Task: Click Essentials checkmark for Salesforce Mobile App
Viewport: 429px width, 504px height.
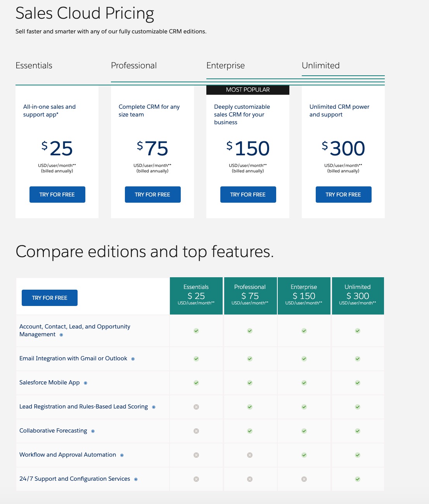Action: pyautogui.click(x=196, y=383)
